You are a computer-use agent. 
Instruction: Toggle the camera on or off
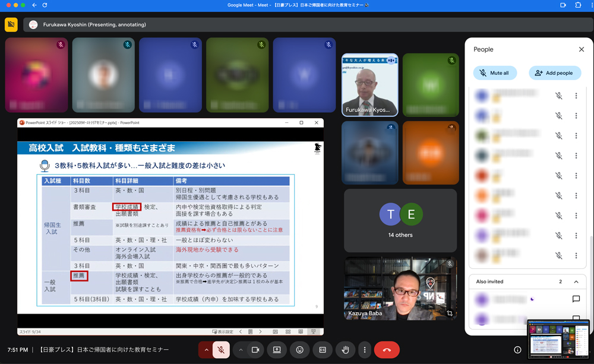[255, 350]
